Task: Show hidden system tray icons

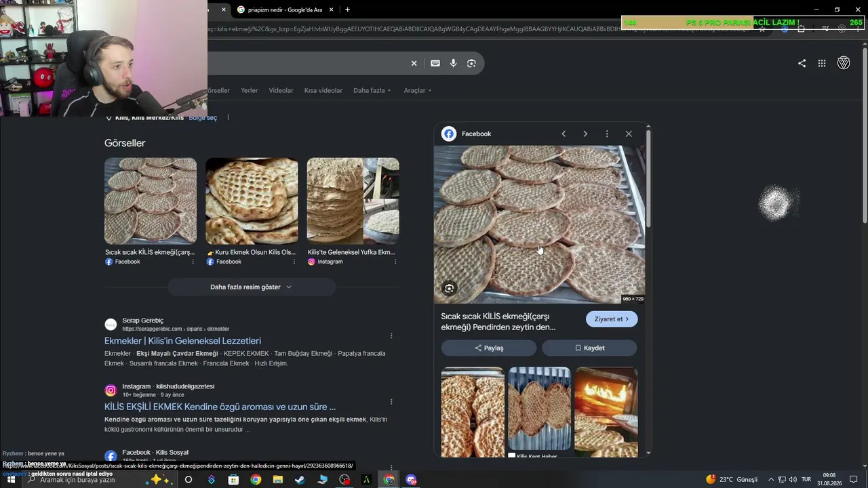Action: click(x=771, y=480)
